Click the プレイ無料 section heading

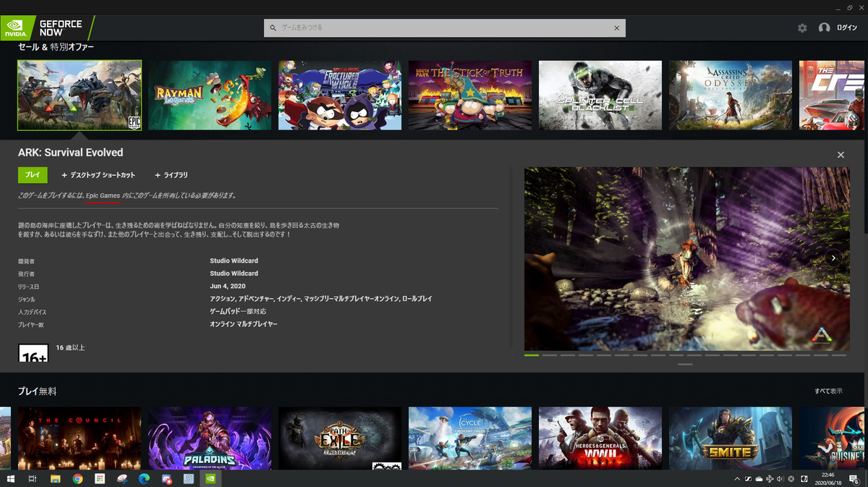tap(37, 391)
